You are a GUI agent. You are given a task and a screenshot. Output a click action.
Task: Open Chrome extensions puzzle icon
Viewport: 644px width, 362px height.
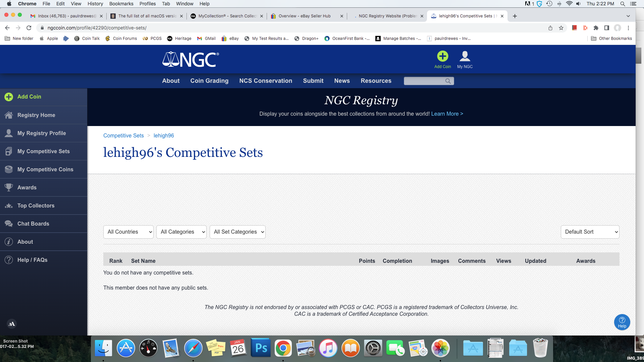(596, 28)
